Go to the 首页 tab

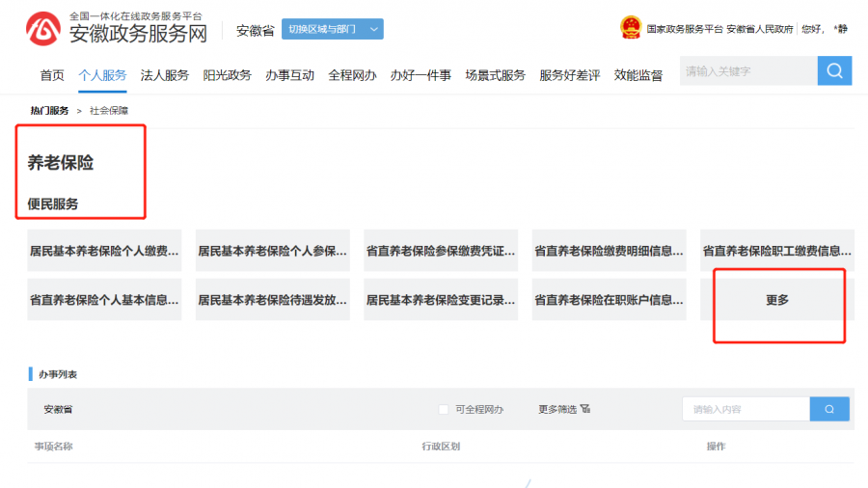click(x=52, y=75)
